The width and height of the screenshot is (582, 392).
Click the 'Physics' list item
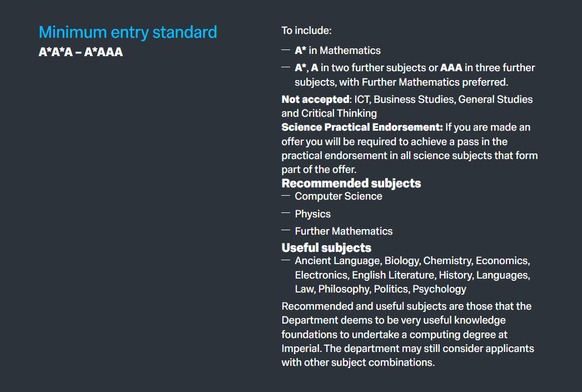coord(312,214)
